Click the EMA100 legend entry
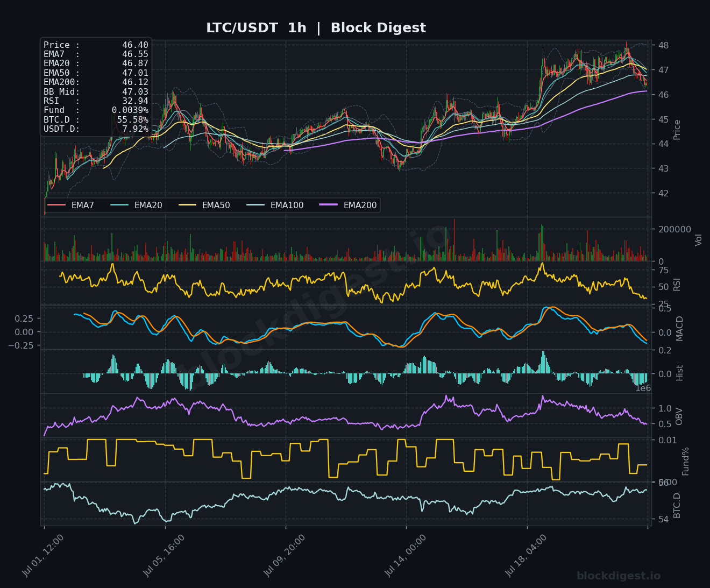Image resolution: width=710 pixels, height=588 pixels. [275, 206]
